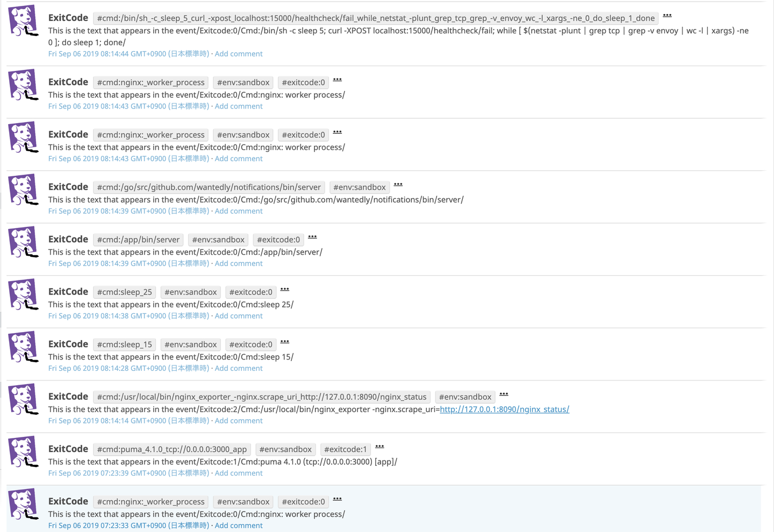Select the #env:sandbox tag on the sleep_15 event

click(x=191, y=344)
